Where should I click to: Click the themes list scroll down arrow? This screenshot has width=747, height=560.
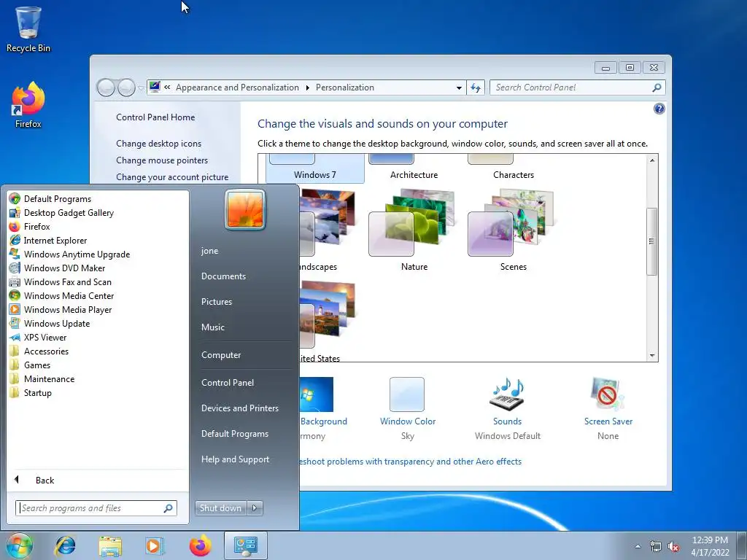click(652, 356)
